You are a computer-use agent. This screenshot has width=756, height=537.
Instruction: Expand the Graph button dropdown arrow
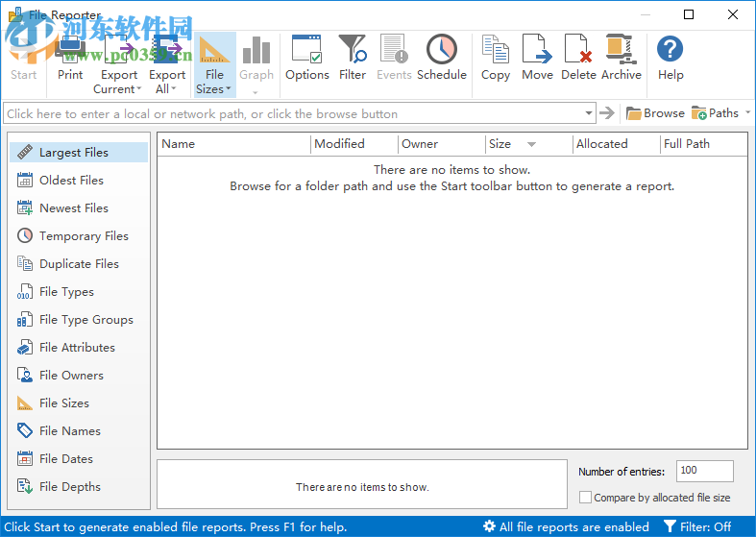pyautogui.click(x=256, y=91)
